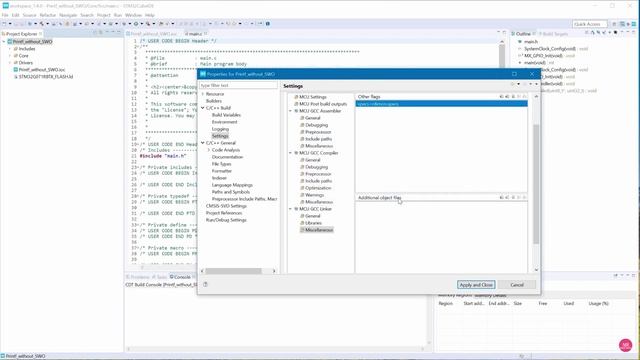This screenshot has width=640, height=360.
Task: Select MCU Post build outputs
Action: point(322,104)
